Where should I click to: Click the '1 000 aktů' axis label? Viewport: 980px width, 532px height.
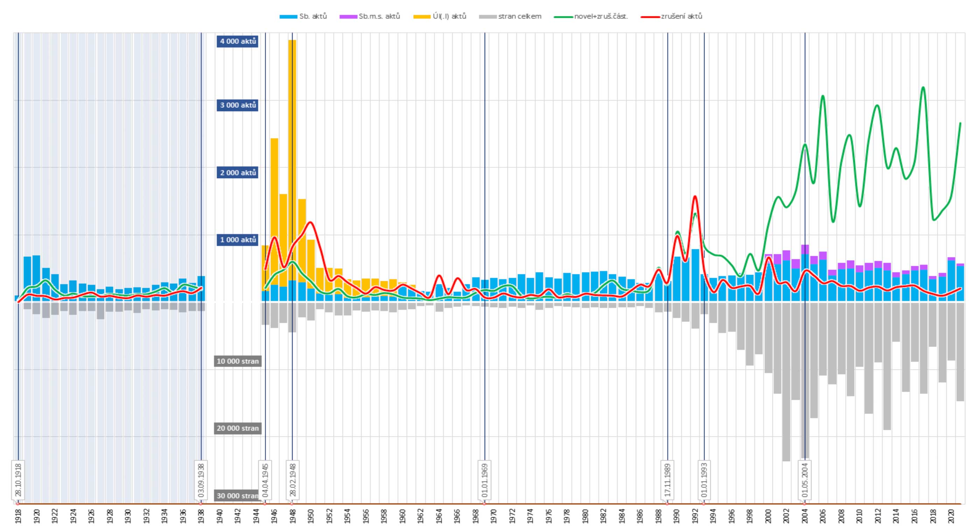coord(237,240)
